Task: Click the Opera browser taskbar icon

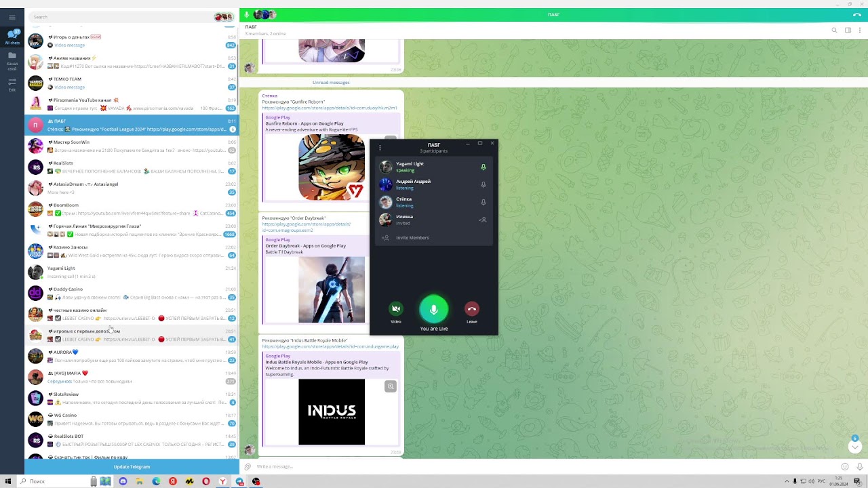Action: pos(206,481)
